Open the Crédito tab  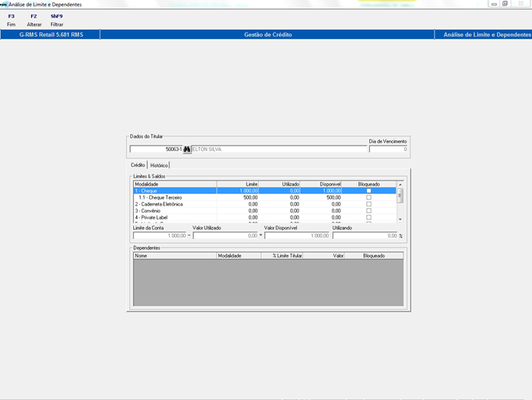(138, 165)
